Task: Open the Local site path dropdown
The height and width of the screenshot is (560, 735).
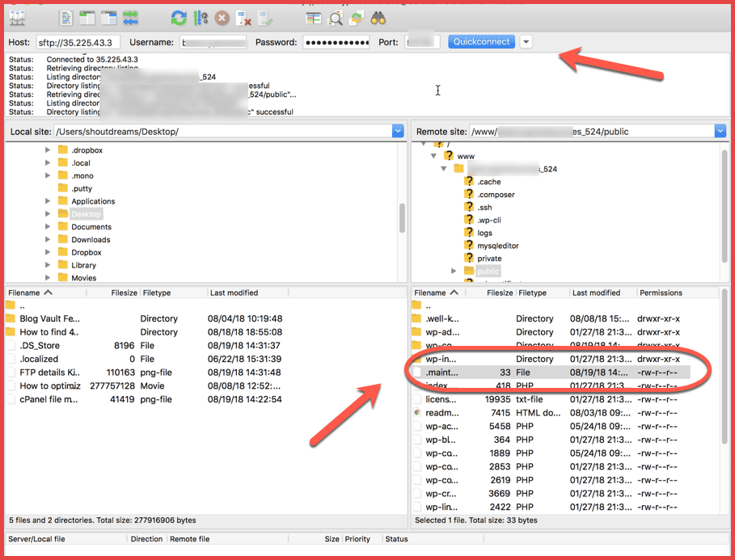Action: (397, 131)
